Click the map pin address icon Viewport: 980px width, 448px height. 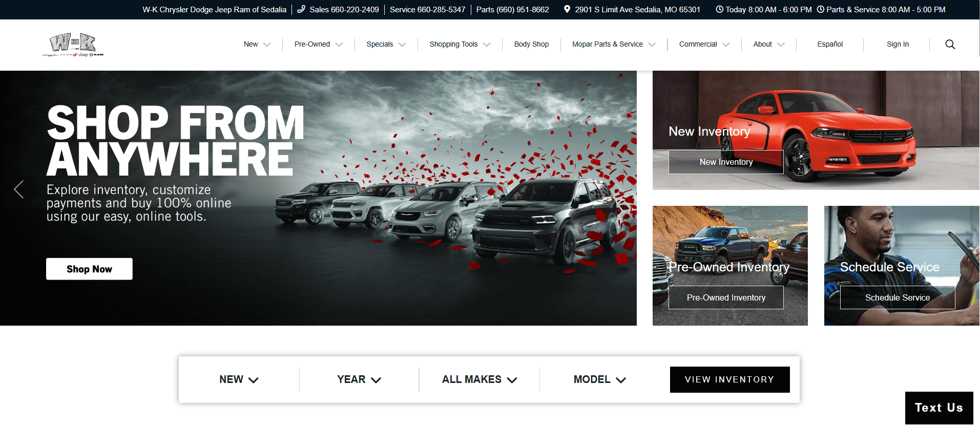[x=567, y=9]
